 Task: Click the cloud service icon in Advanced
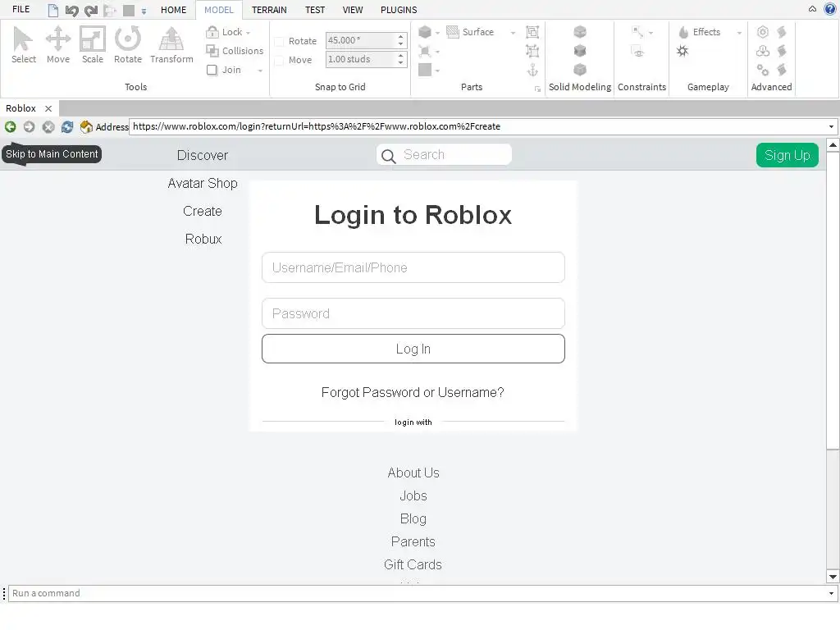(x=763, y=51)
